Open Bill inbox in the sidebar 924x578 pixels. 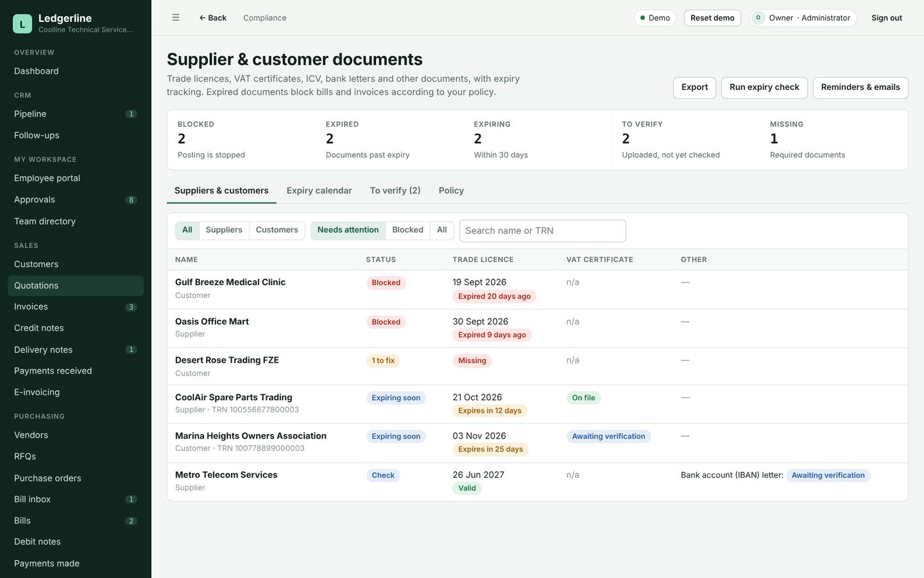pos(76,500)
